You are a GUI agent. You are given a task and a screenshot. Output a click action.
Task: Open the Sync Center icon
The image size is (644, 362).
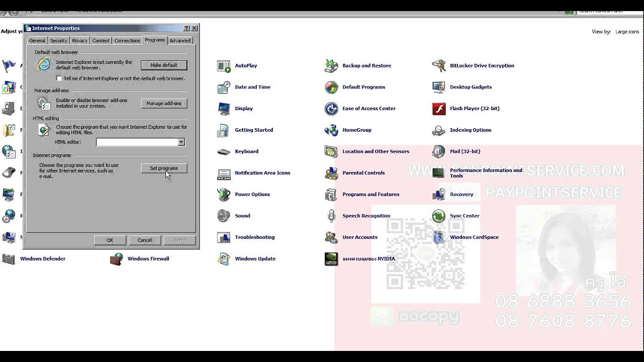tap(439, 216)
